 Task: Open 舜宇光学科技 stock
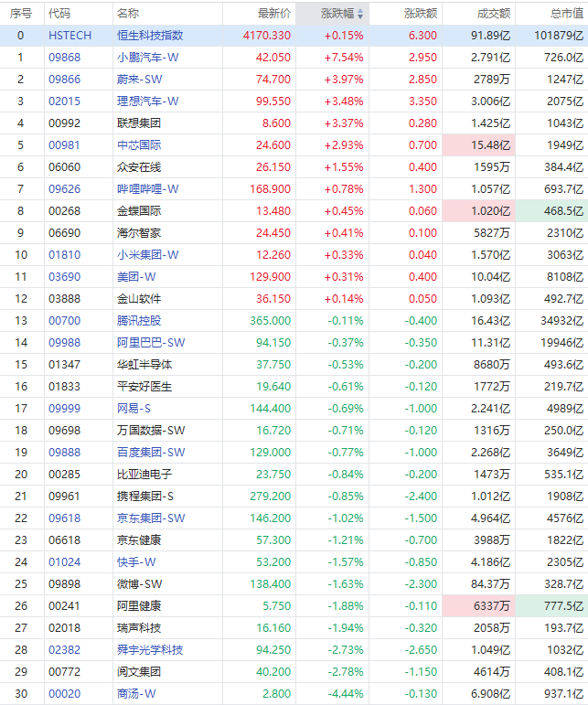click(x=150, y=650)
